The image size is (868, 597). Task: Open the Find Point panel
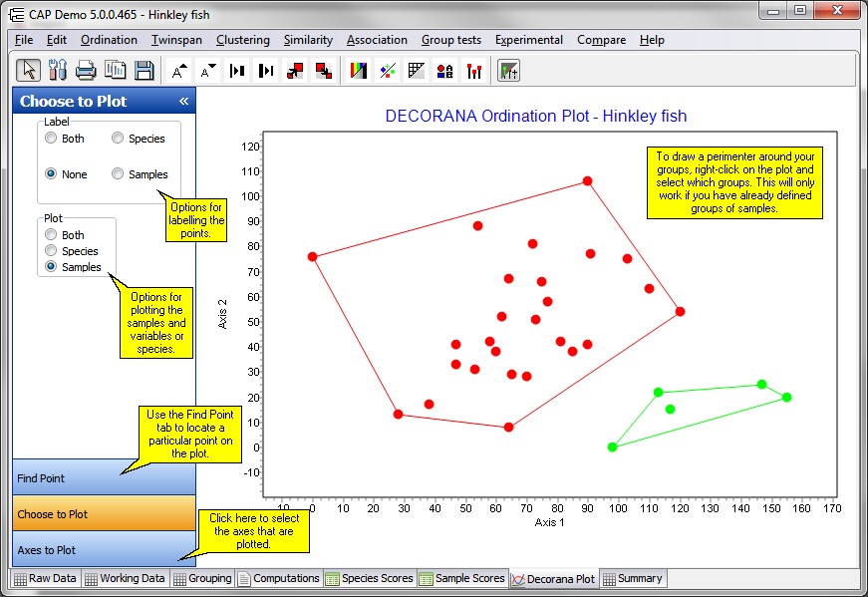click(104, 478)
